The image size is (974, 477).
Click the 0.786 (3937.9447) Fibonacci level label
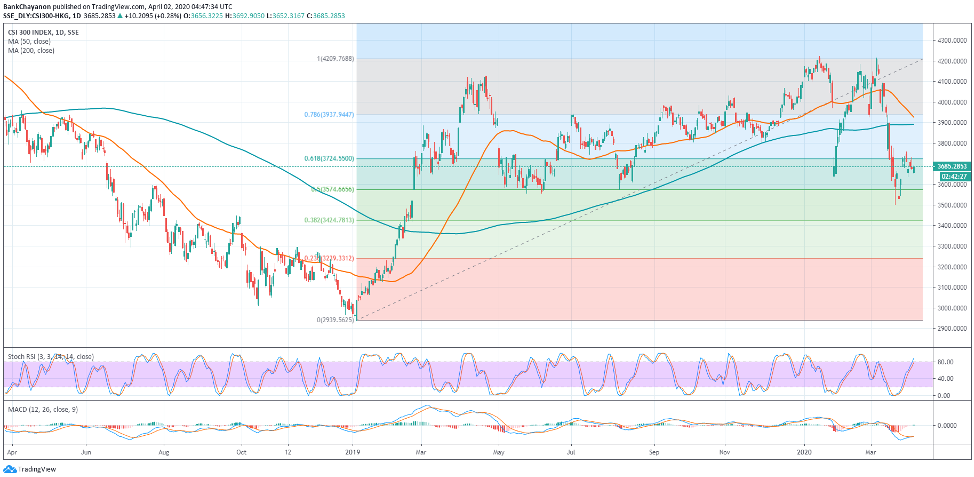(x=329, y=115)
